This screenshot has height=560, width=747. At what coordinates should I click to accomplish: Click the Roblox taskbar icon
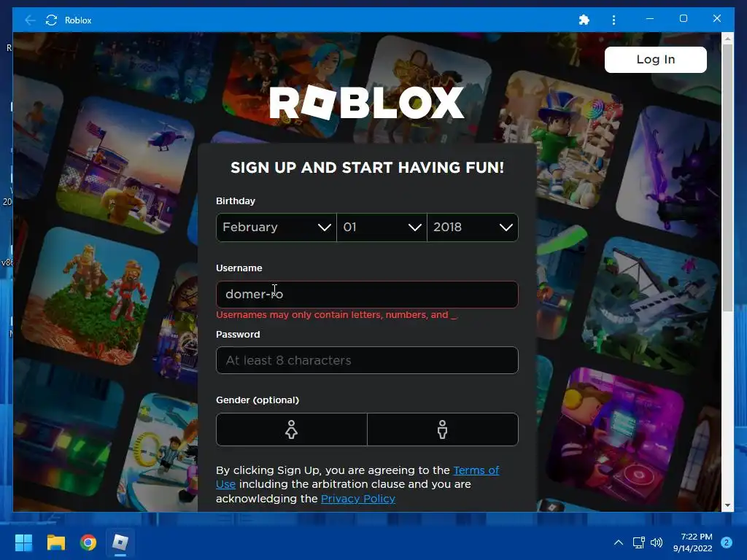[x=120, y=542]
